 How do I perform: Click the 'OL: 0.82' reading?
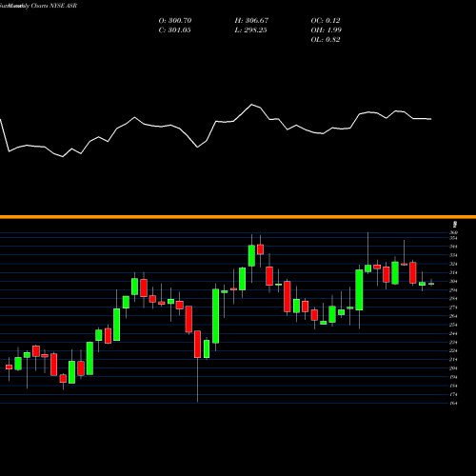click(326, 40)
